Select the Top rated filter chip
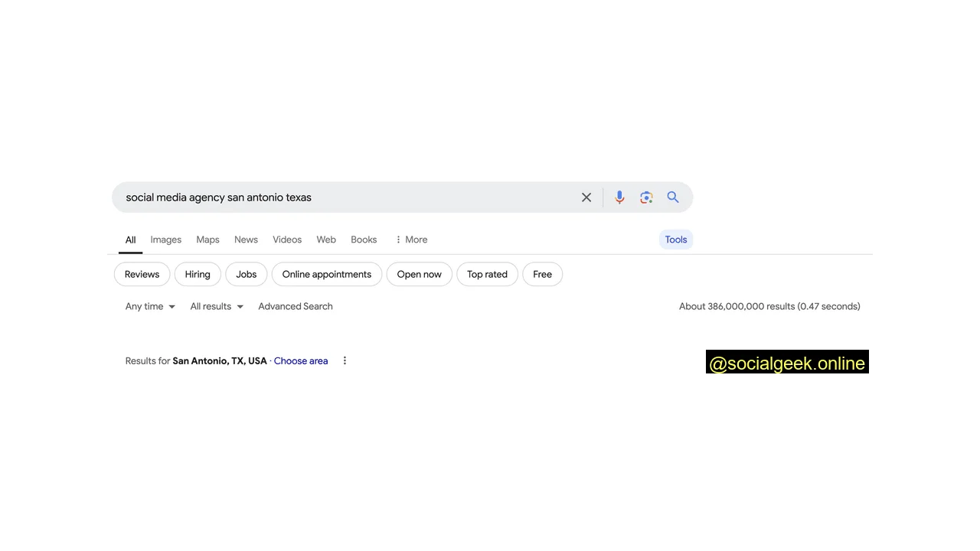This screenshot has height=551, width=980. tap(487, 274)
